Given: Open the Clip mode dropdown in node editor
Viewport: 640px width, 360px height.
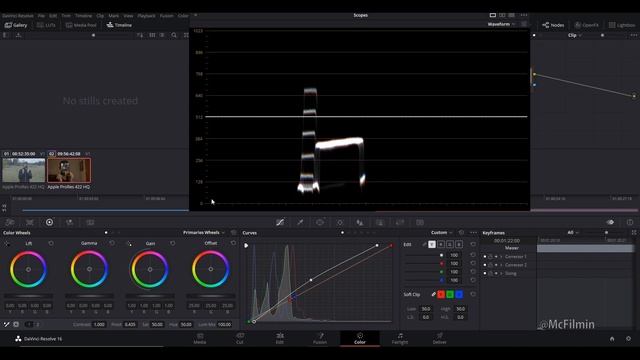Looking at the screenshot, I should [x=575, y=35].
